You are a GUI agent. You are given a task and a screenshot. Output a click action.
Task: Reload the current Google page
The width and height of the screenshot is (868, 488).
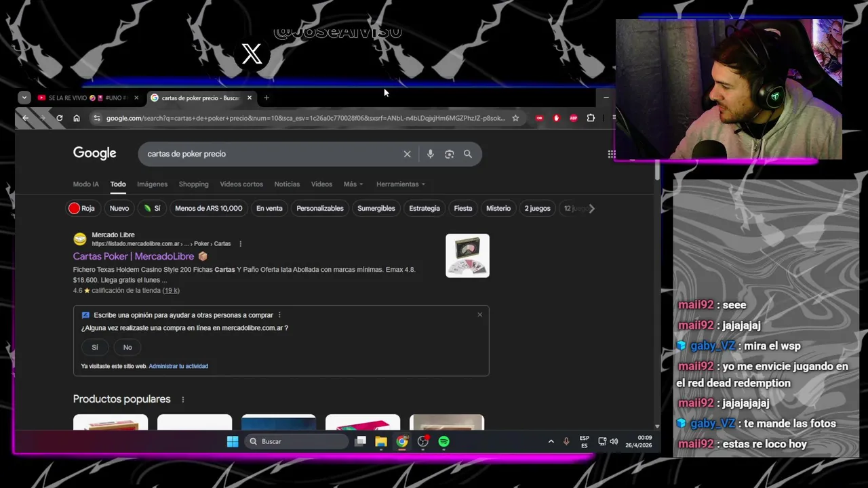(x=60, y=118)
